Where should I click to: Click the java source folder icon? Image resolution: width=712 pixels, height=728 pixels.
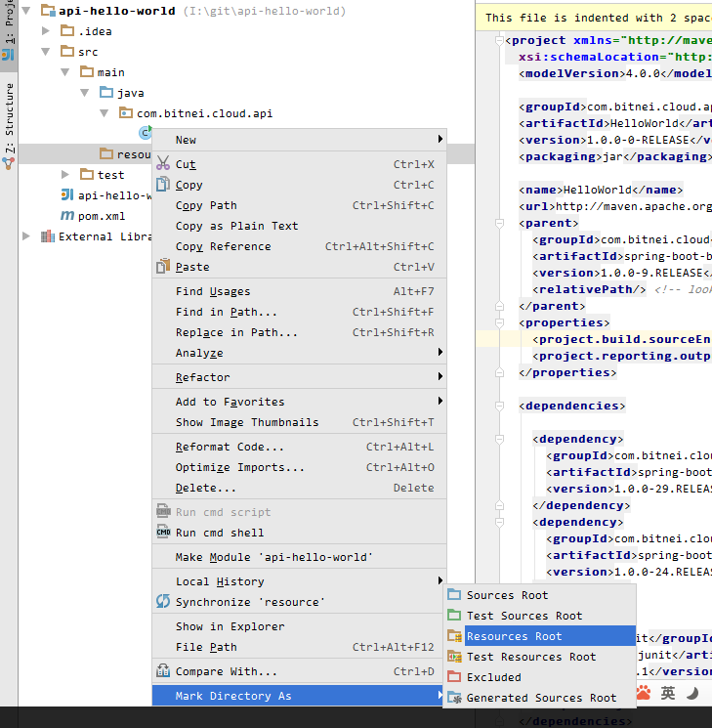tap(106, 93)
